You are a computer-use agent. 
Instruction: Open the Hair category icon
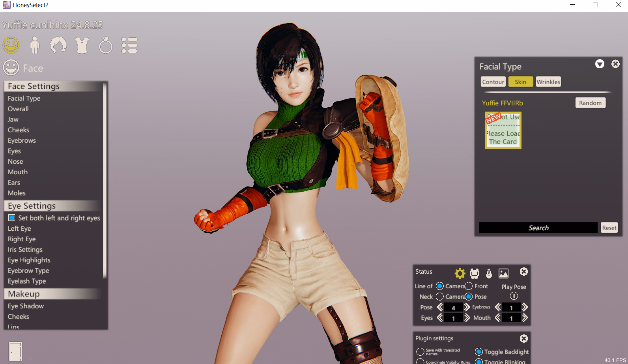58,45
